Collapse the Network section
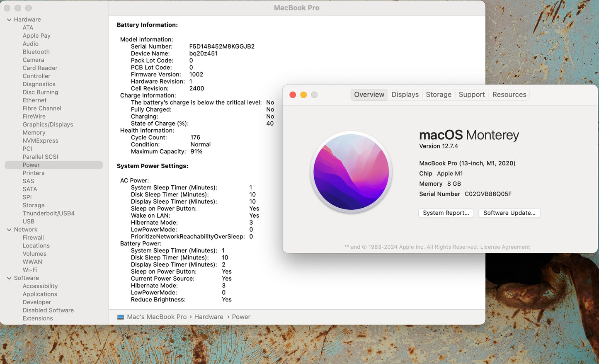The image size is (599, 364). click(x=9, y=230)
